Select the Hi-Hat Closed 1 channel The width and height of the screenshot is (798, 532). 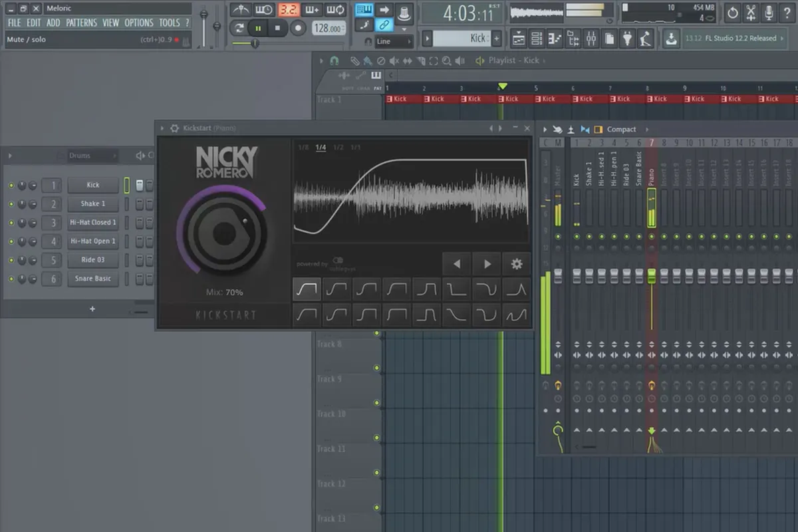click(x=93, y=223)
